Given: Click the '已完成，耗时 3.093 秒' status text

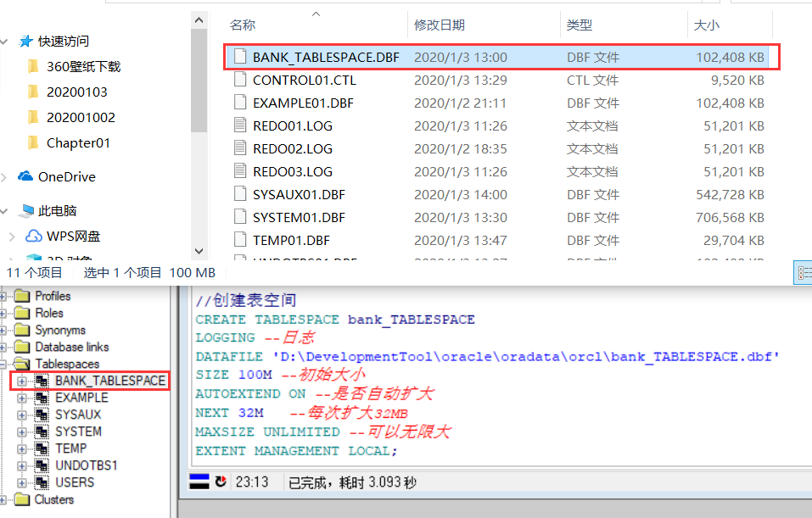Looking at the screenshot, I should pos(352,482).
